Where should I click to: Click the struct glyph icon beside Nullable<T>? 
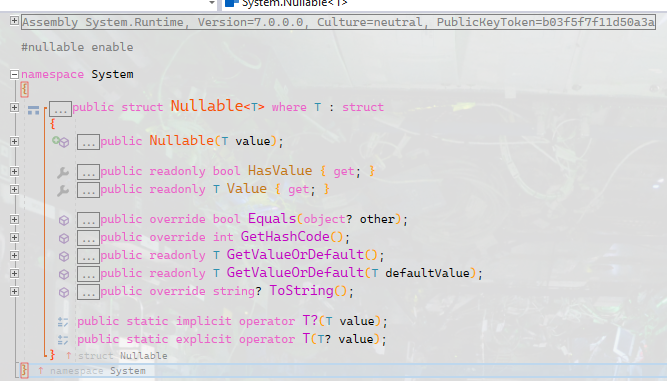[33, 110]
